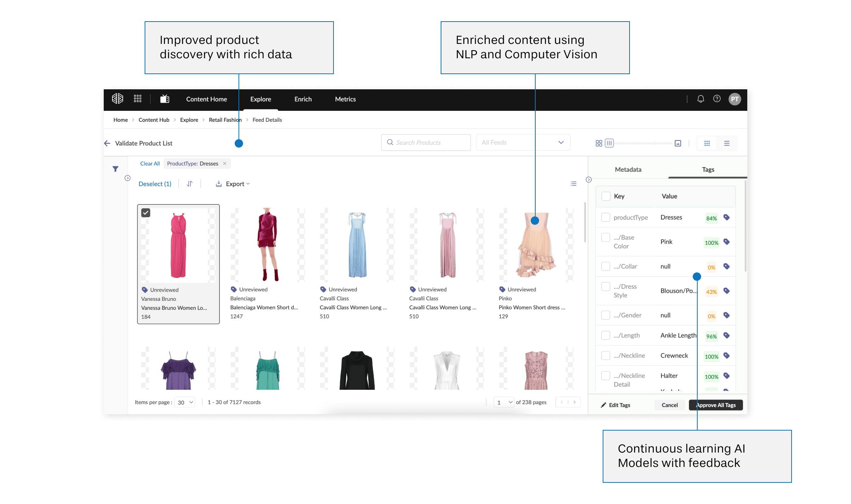Screen dimensions: 851x504
Task: Switch to the Metadata tab
Action: tap(628, 170)
